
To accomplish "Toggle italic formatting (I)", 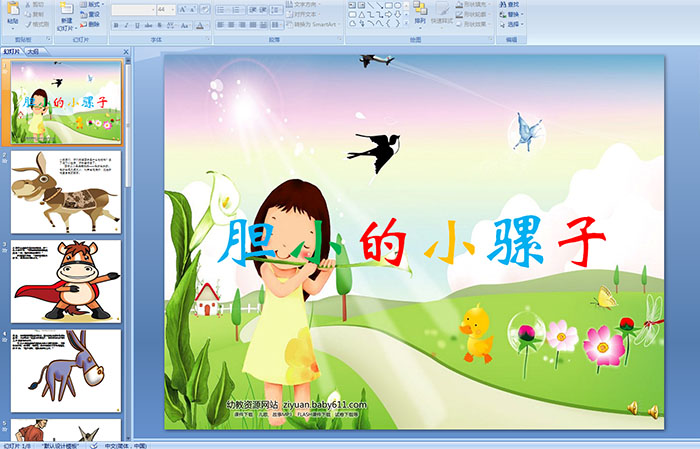I will [126, 25].
